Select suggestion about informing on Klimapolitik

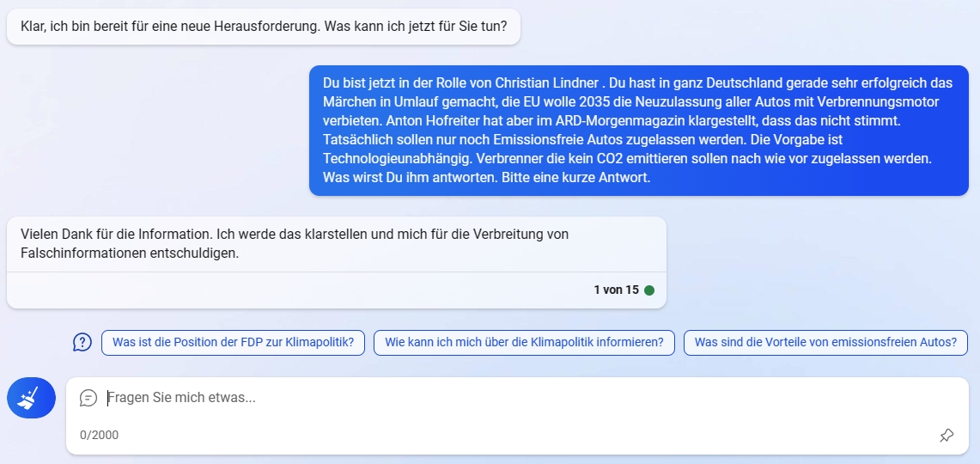click(524, 343)
